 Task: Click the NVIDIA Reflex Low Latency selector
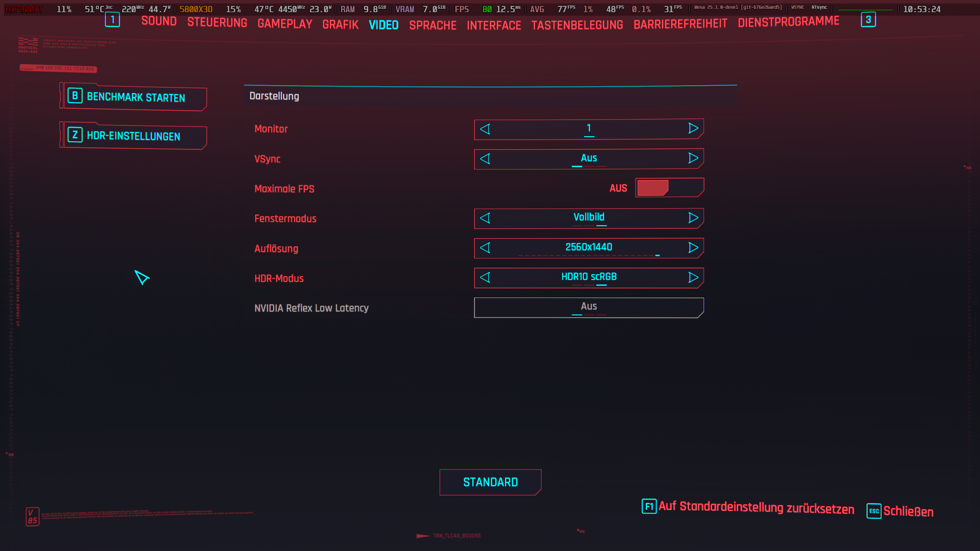point(588,308)
